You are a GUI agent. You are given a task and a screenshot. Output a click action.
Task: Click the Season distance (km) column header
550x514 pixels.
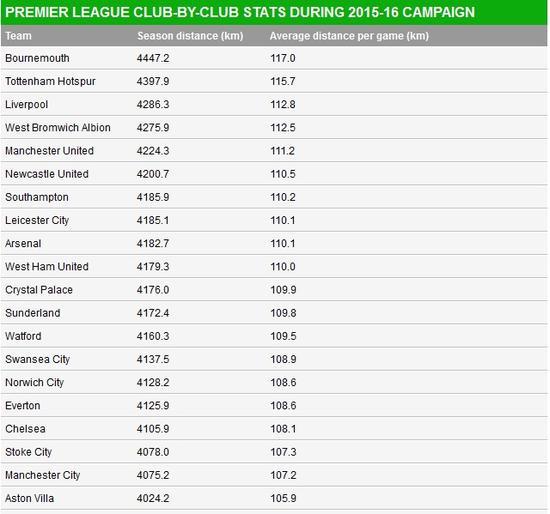(x=190, y=36)
